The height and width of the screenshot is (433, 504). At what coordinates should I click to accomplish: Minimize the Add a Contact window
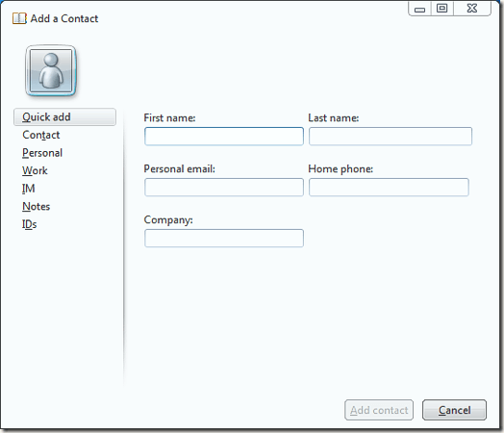(x=419, y=9)
